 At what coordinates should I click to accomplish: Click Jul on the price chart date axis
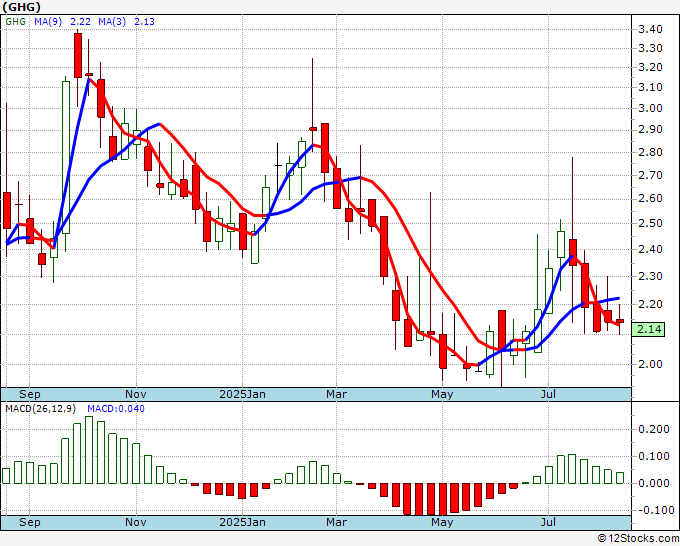tap(549, 394)
